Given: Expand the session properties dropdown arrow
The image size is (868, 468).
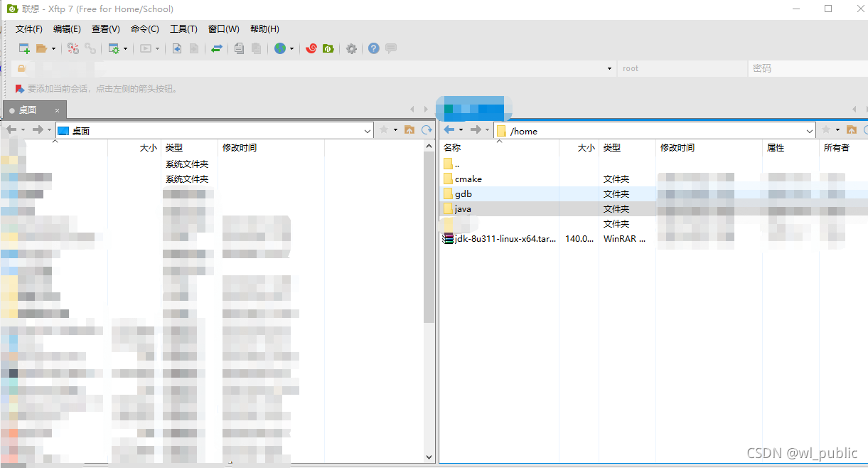Looking at the screenshot, I should (126, 48).
